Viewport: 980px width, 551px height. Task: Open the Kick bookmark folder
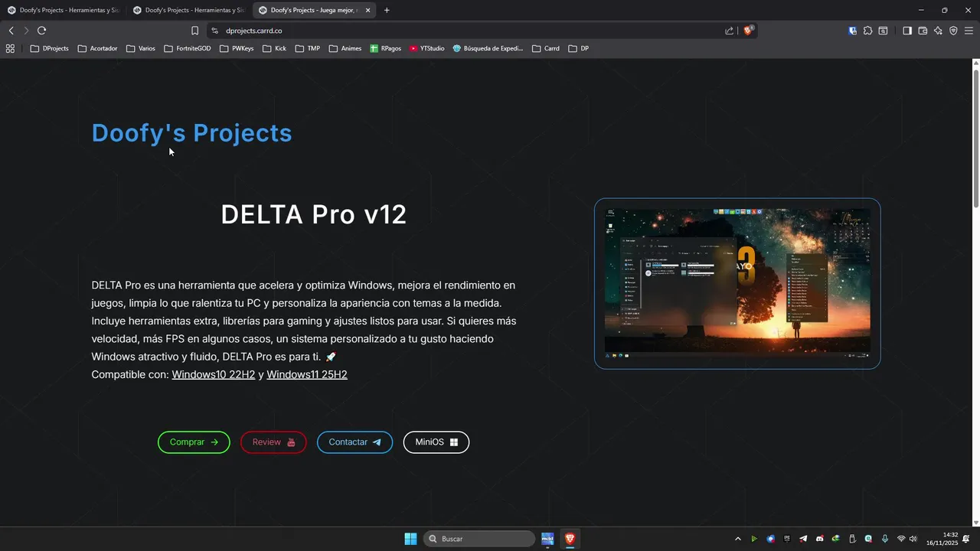click(274, 48)
